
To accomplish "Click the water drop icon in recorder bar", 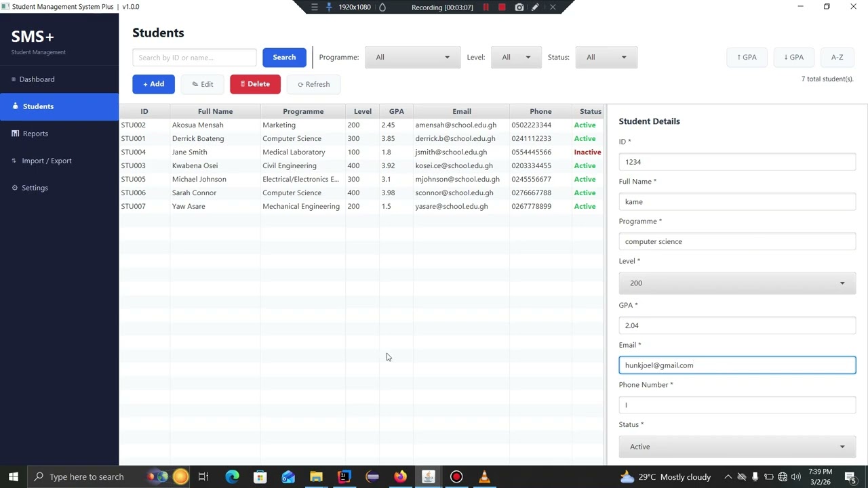I will coord(382,7).
